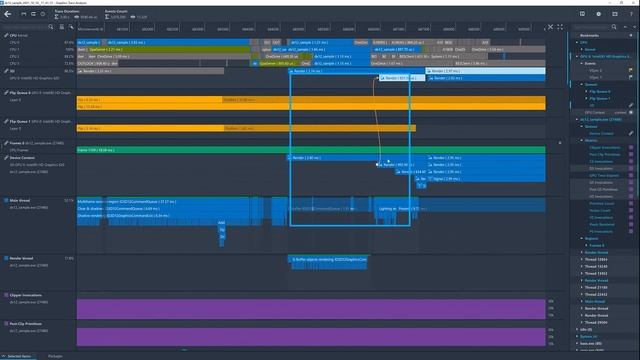
Task: Toggle Post Clip Primitives track checkbox
Action: pyautogui.click(x=6, y=323)
